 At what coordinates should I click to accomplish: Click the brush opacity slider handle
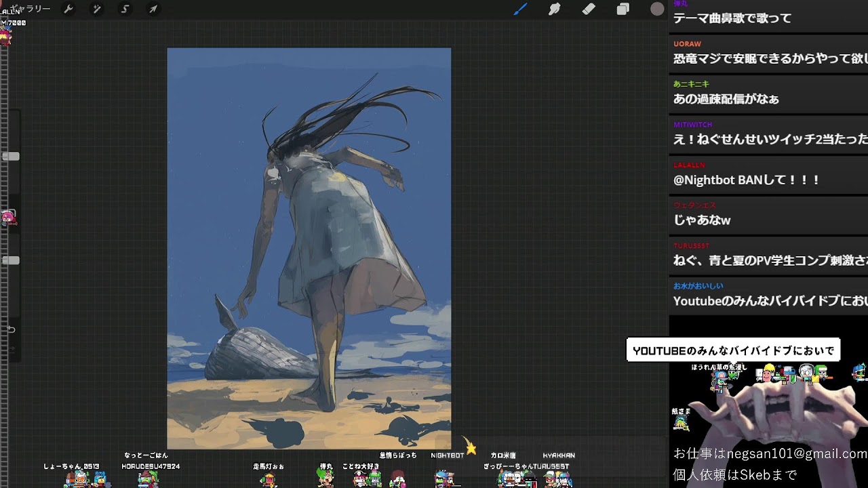[x=11, y=260]
